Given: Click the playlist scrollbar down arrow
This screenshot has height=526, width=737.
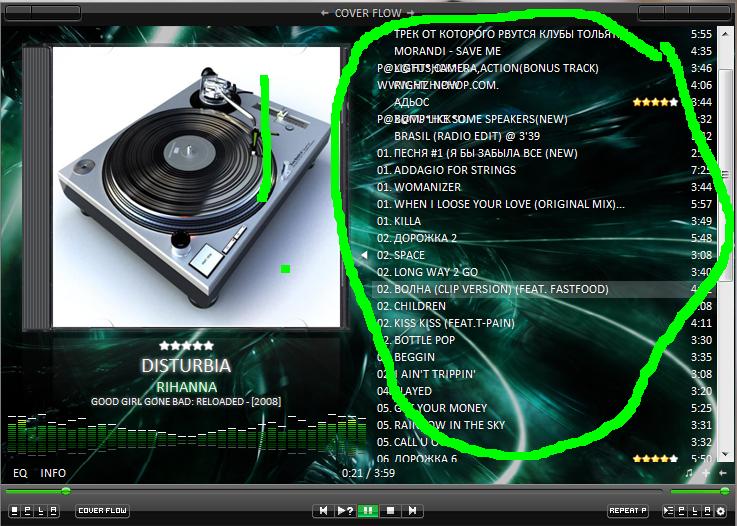Looking at the screenshot, I should [x=726, y=454].
